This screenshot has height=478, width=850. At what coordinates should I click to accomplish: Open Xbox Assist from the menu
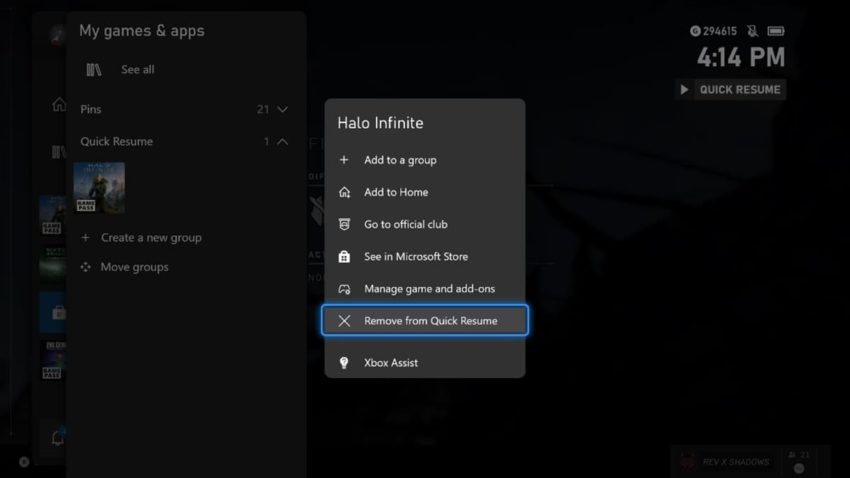[391, 363]
